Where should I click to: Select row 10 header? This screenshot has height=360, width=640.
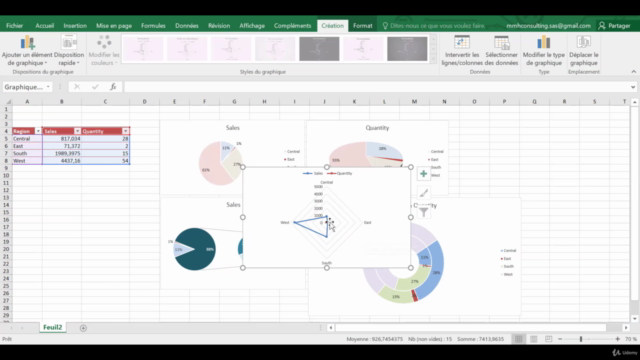[6, 176]
